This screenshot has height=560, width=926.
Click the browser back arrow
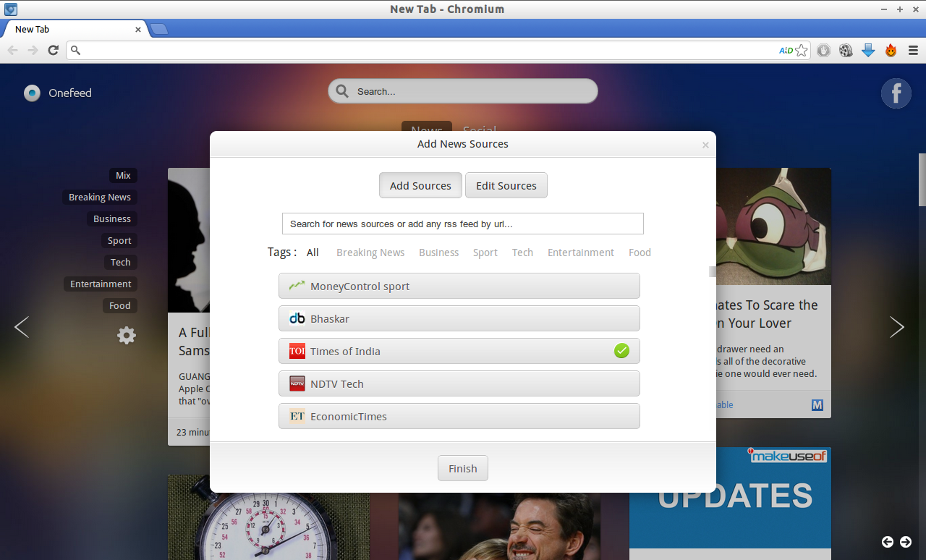[12, 50]
